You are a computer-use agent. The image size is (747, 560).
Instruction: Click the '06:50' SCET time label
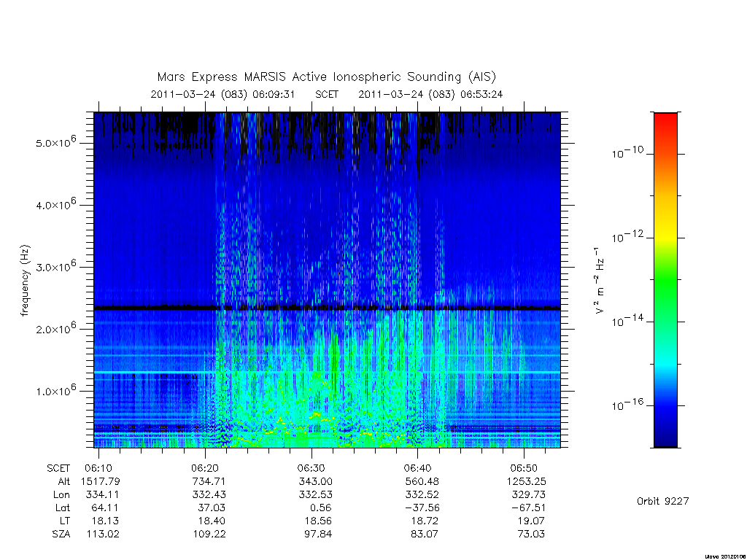click(524, 469)
